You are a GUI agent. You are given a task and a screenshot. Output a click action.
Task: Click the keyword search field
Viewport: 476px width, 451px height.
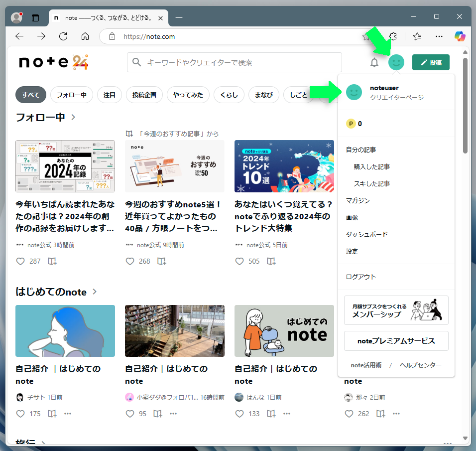[x=235, y=62]
